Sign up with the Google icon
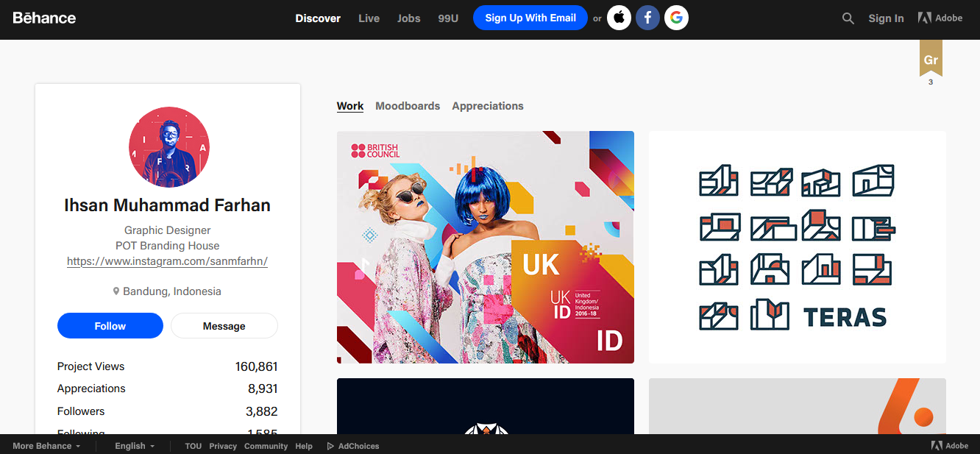The image size is (980, 454). point(676,18)
